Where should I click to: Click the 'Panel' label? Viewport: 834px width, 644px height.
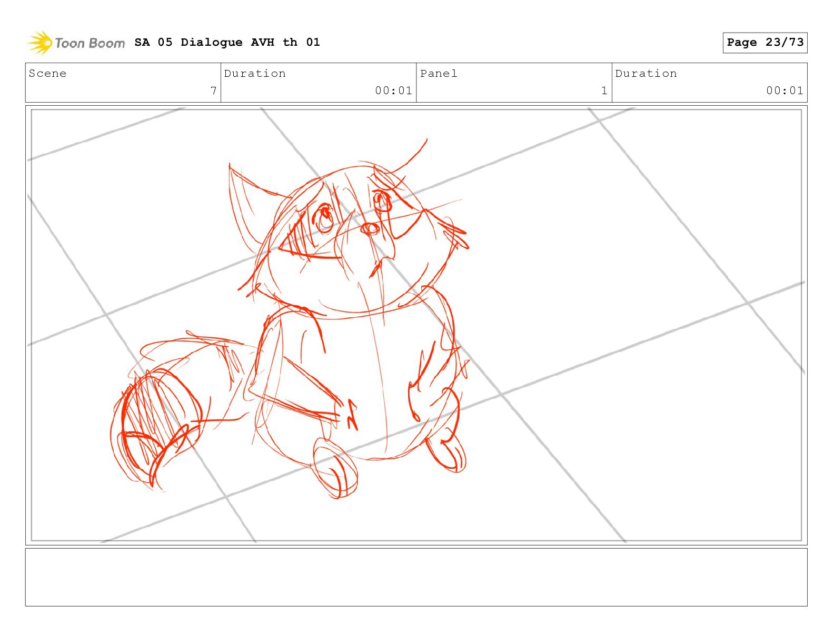tap(439, 74)
